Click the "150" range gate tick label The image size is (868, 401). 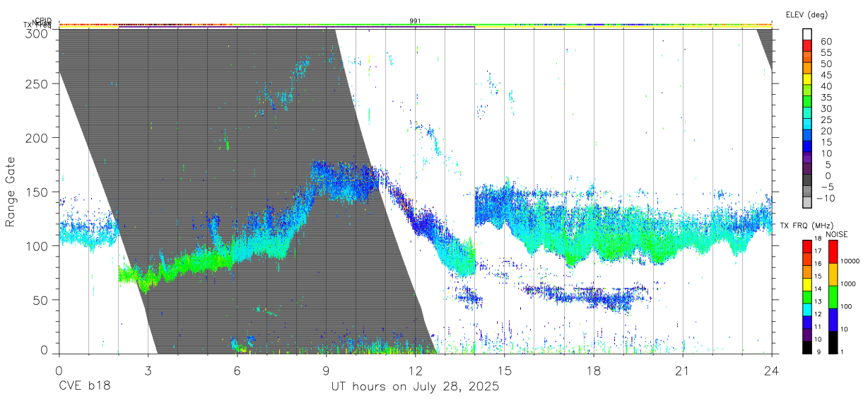pyautogui.click(x=37, y=192)
